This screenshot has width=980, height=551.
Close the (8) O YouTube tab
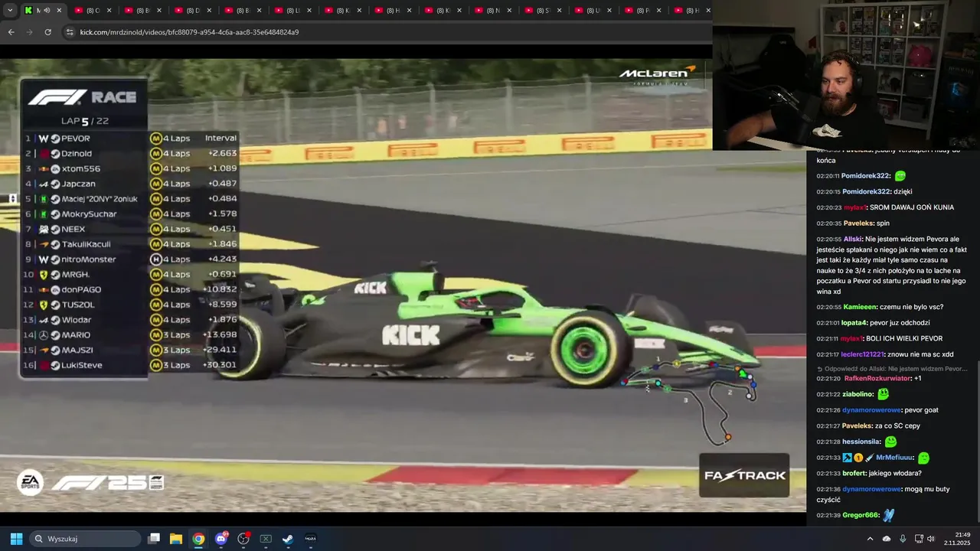click(109, 10)
